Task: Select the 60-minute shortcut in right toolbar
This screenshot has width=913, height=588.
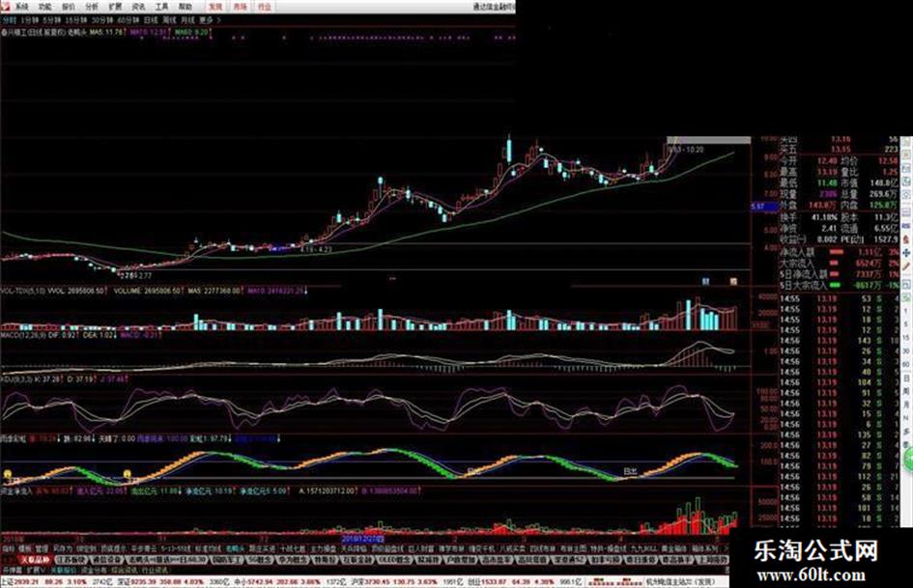Action: point(906,364)
